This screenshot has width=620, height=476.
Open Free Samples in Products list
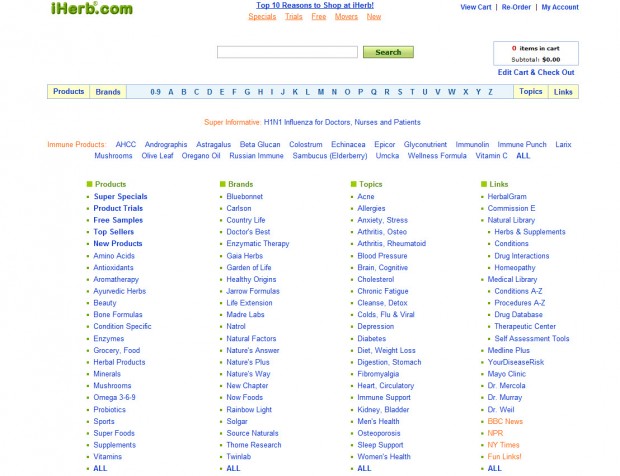(118, 220)
